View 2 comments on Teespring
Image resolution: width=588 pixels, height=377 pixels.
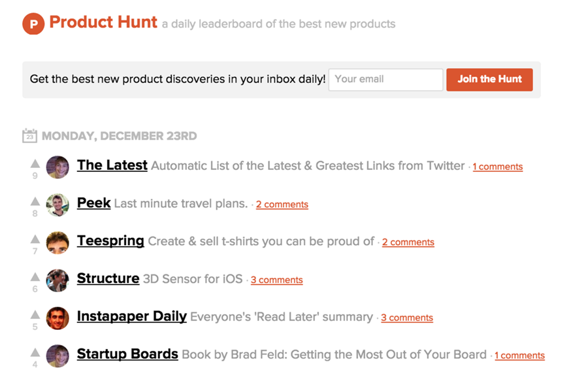[x=408, y=242]
